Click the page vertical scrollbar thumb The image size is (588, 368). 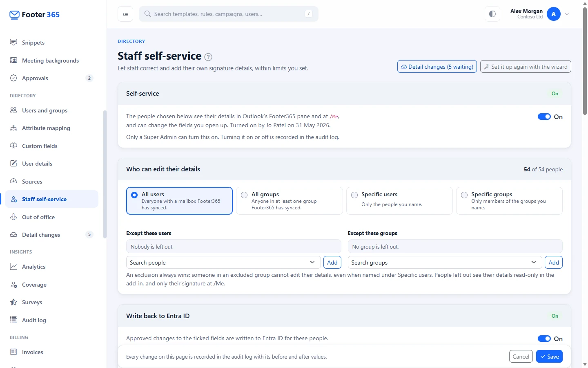pyautogui.click(x=585, y=61)
